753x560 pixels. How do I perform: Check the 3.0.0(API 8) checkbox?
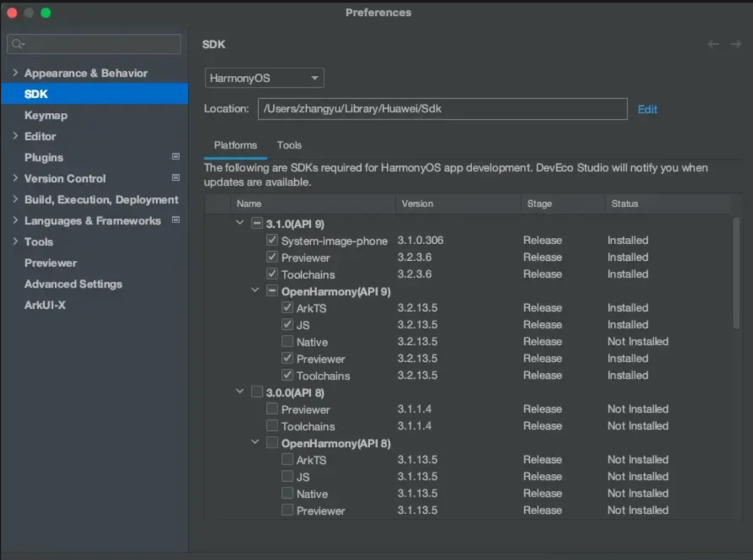point(257,393)
